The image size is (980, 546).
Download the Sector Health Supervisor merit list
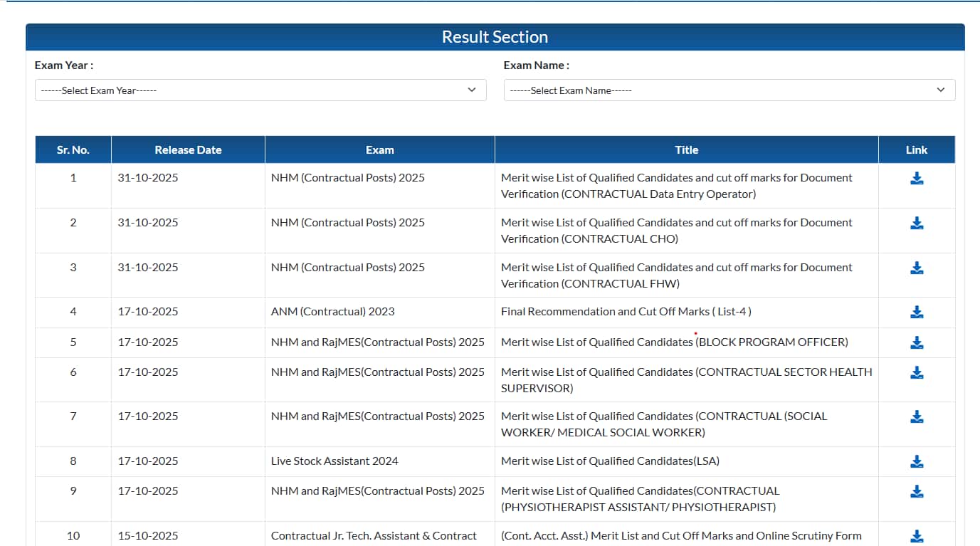point(917,372)
